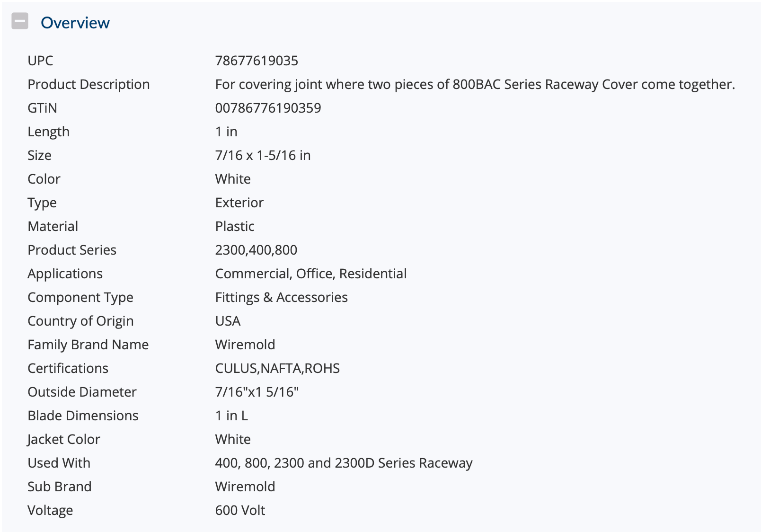The height and width of the screenshot is (532, 761).
Task: Click the Jacket Color value White
Action: tap(233, 439)
